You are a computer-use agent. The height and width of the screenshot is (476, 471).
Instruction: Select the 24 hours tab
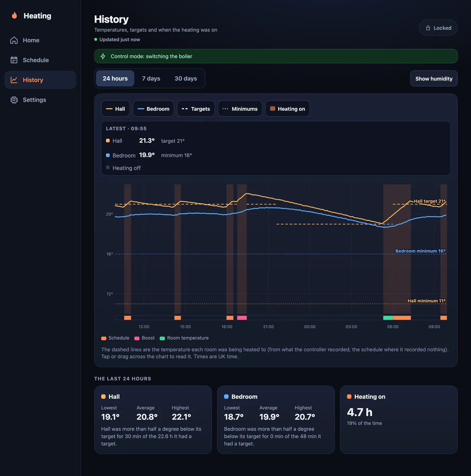[x=115, y=78]
